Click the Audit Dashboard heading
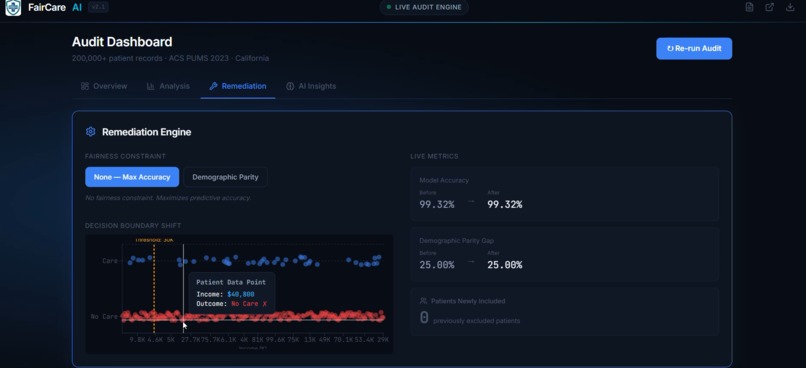 coord(122,42)
